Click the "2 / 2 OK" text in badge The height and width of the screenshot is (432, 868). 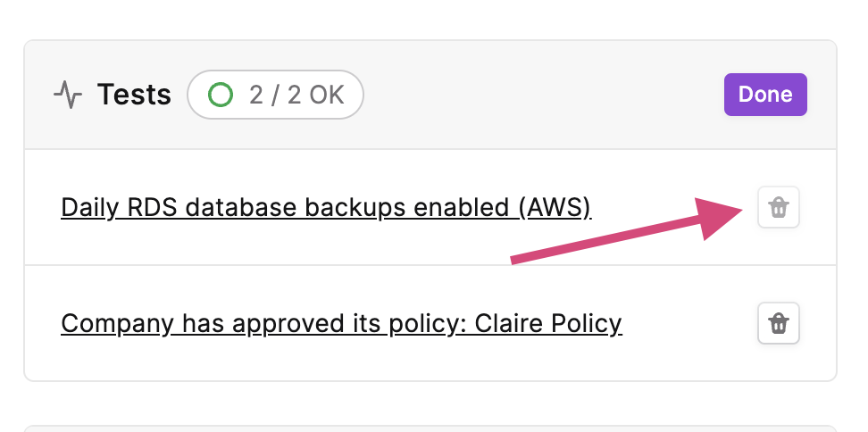(296, 96)
